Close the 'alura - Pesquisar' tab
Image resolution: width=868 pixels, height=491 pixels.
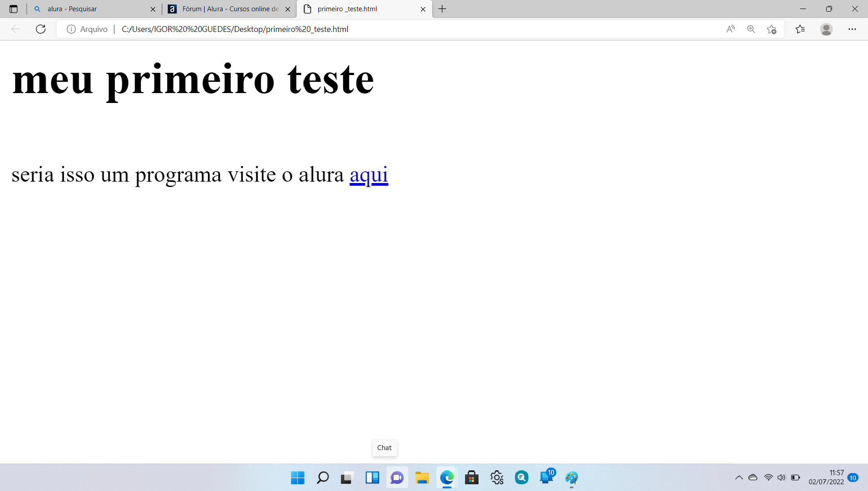(x=153, y=9)
